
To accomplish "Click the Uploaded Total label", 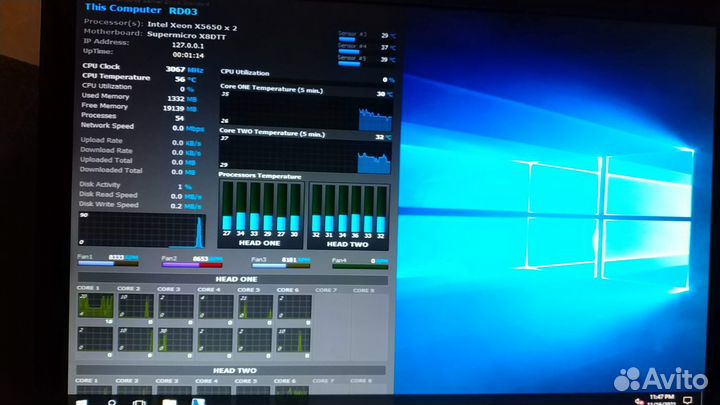I will click(106, 160).
